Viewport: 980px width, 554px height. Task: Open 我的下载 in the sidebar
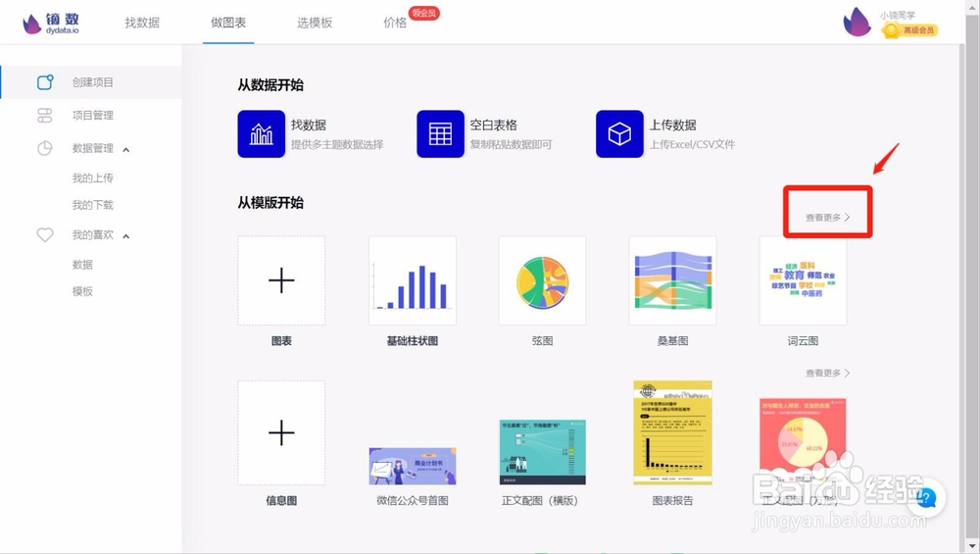tap(92, 205)
